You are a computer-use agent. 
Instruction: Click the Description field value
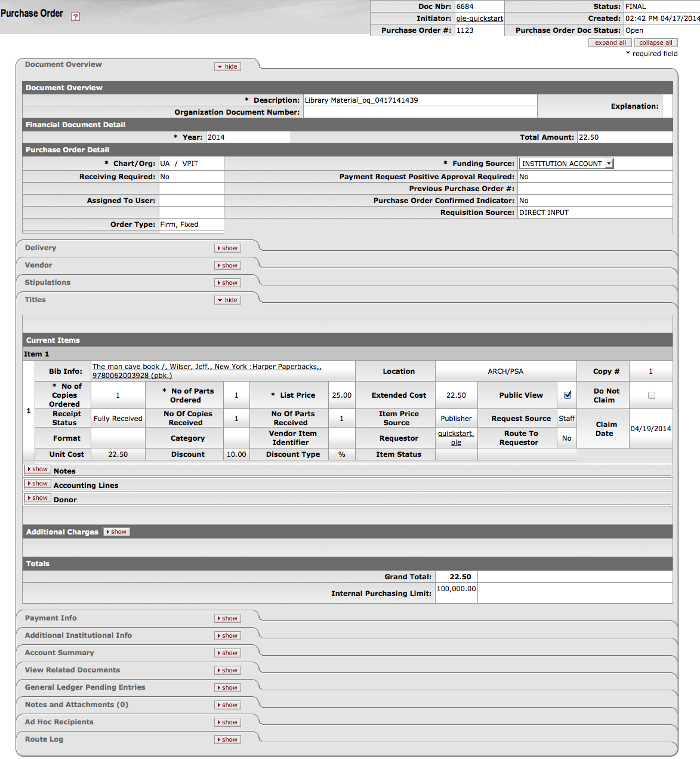pyautogui.click(x=361, y=100)
